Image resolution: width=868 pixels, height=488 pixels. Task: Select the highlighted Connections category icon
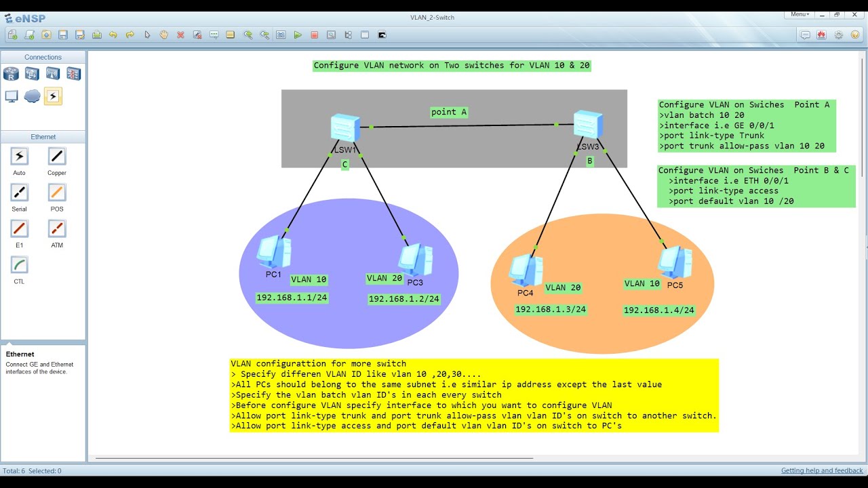53,96
